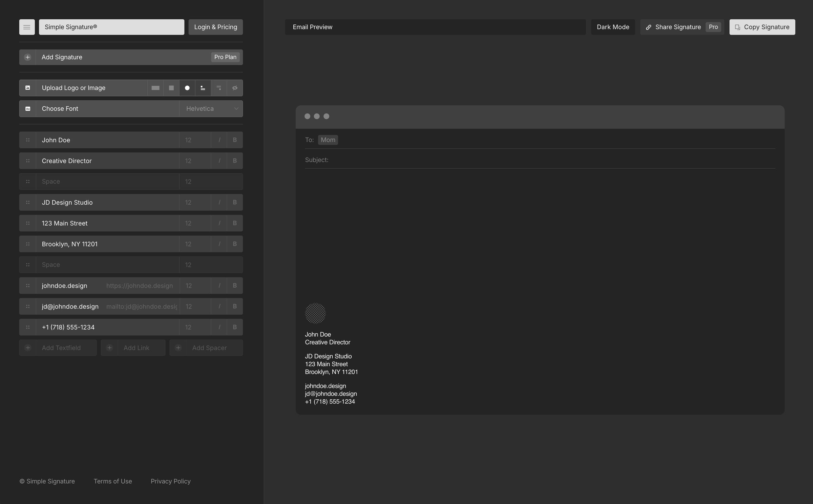813x504 pixels.
Task: Place the logo above the text
Action: [x=203, y=88]
